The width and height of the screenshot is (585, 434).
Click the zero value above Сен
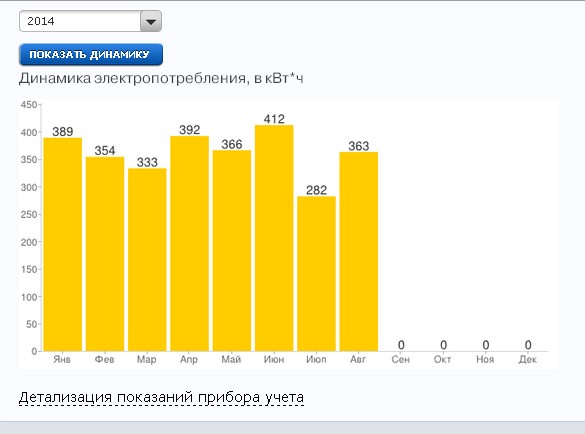tap(401, 345)
